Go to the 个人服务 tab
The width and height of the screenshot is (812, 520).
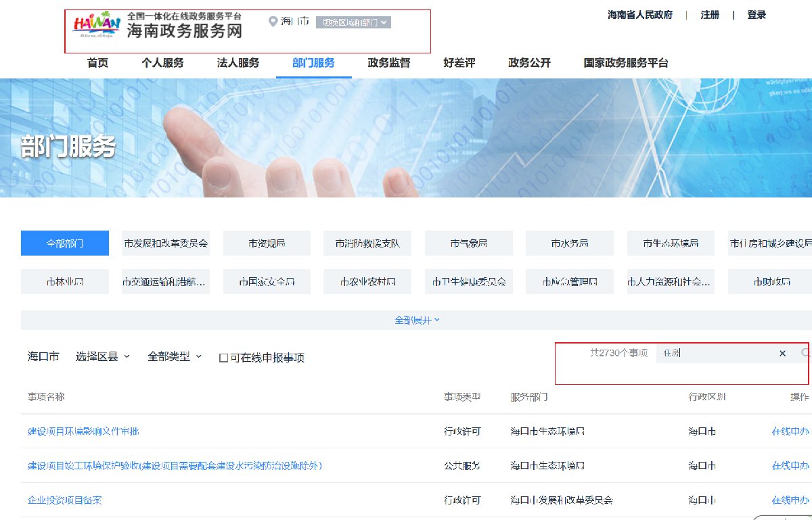point(162,63)
